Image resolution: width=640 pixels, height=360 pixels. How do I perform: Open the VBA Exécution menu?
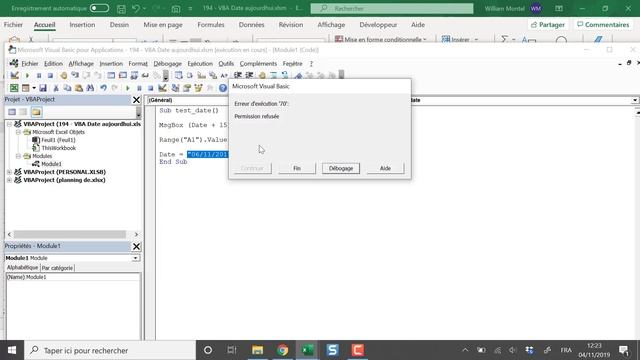pos(200,64)
